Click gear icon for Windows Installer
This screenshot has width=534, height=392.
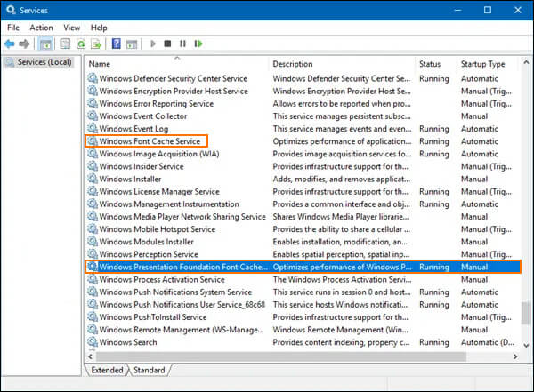tap(93, 179)
